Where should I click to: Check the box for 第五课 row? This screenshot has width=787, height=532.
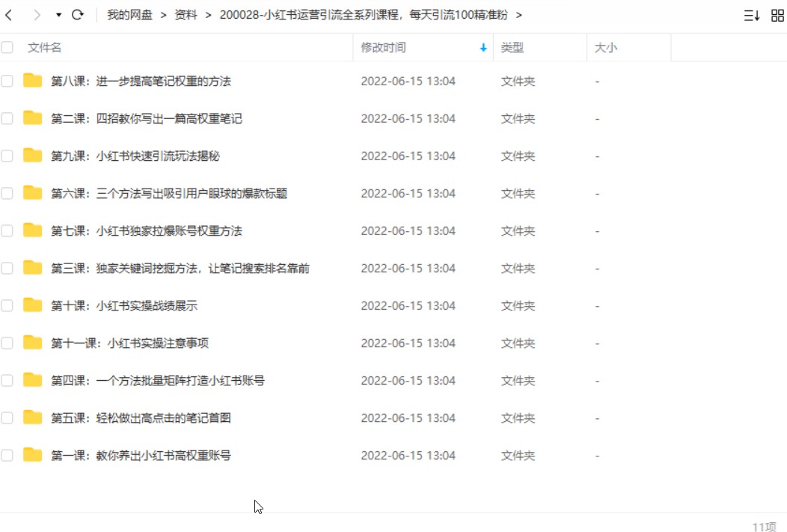pyautogui.click(x=7, y=418)
